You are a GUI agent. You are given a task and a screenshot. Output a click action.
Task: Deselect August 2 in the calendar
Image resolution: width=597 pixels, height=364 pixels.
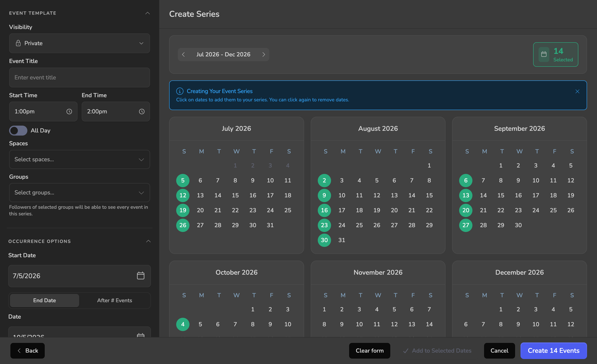[x=324, y=181]
